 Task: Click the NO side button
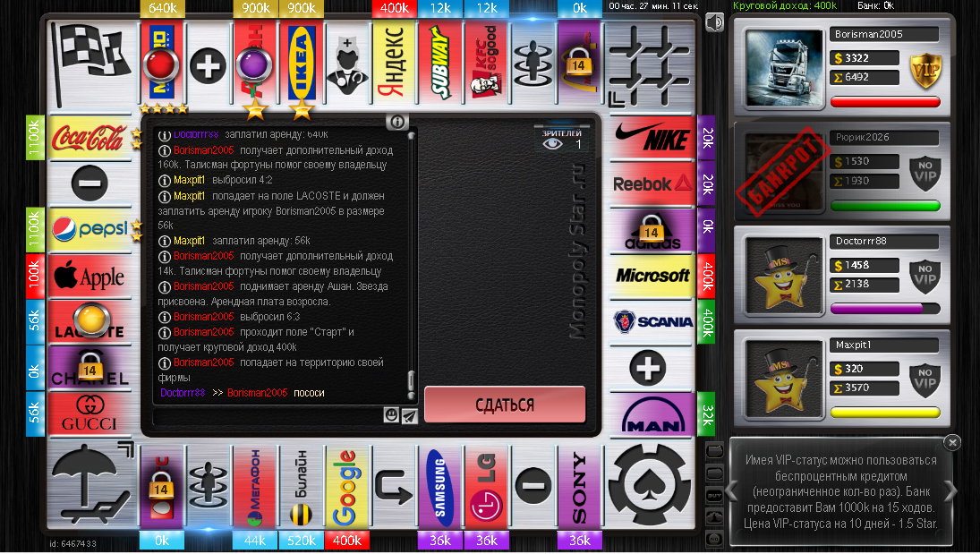(x=714, y=539)
